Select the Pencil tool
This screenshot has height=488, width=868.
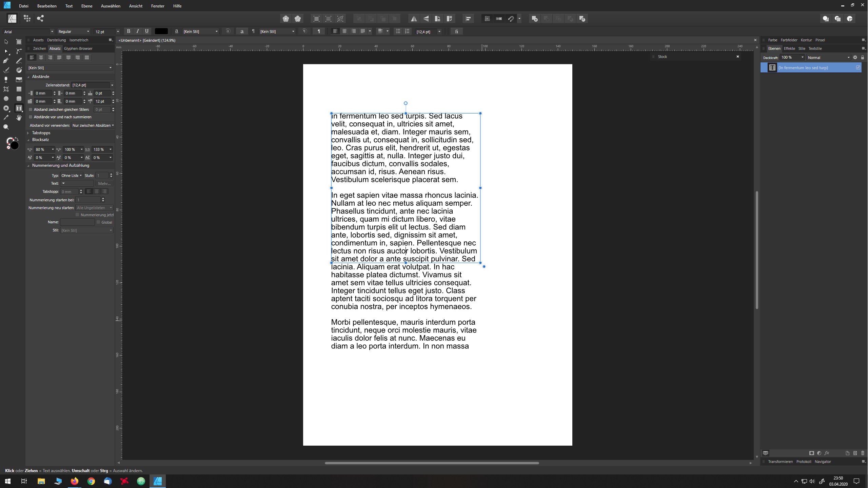(x=19, y=61)
